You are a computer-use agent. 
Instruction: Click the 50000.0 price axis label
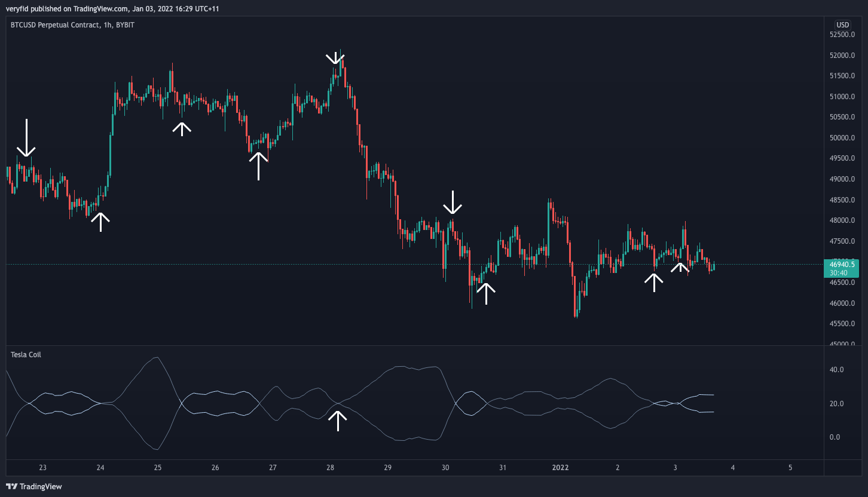[842, 138]
